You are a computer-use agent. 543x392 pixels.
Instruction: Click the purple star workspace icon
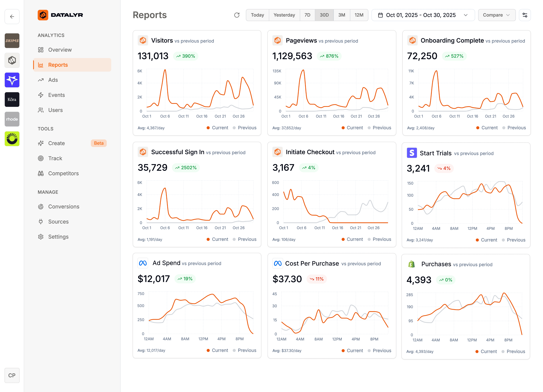[12, 80]
